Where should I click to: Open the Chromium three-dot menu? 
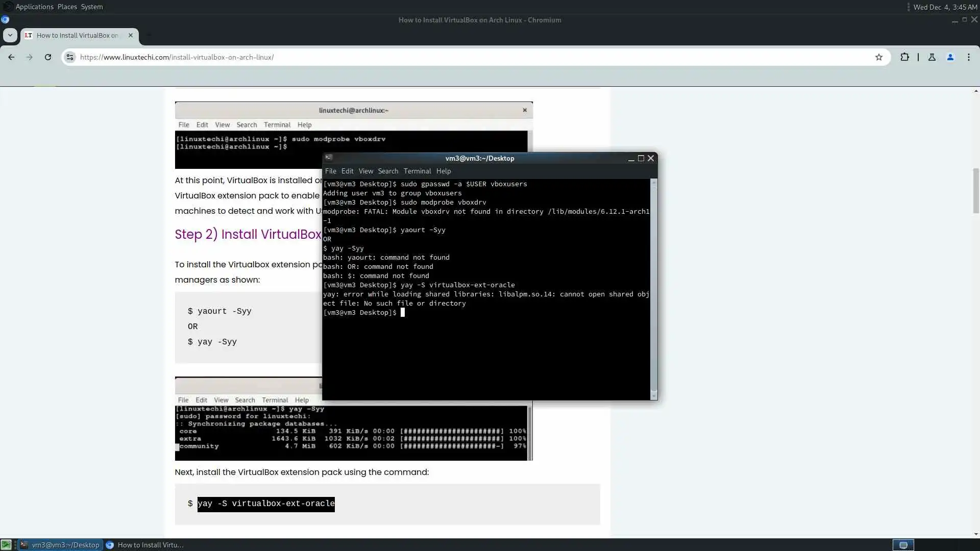pos(968,57)
